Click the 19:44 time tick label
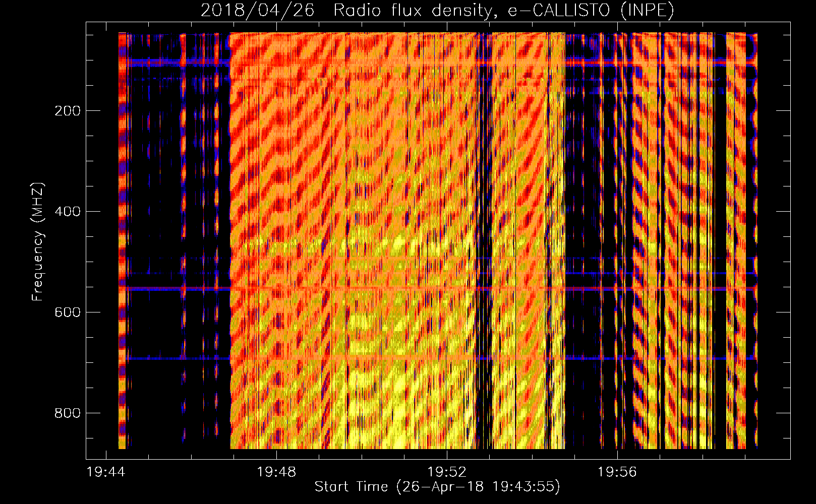The image size is (816, 504). [x=106, y=472]
